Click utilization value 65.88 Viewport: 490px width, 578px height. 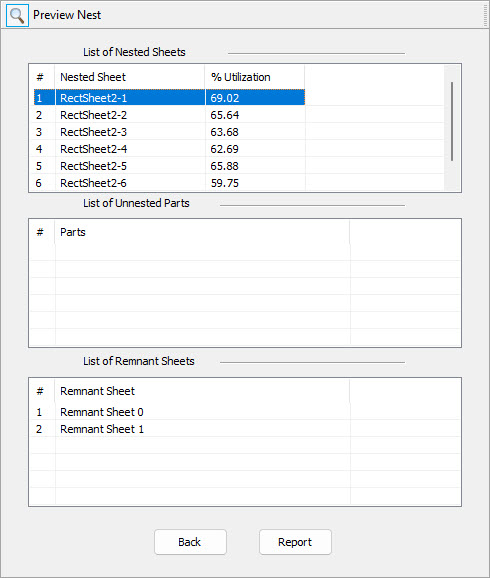tap(225, 166)
